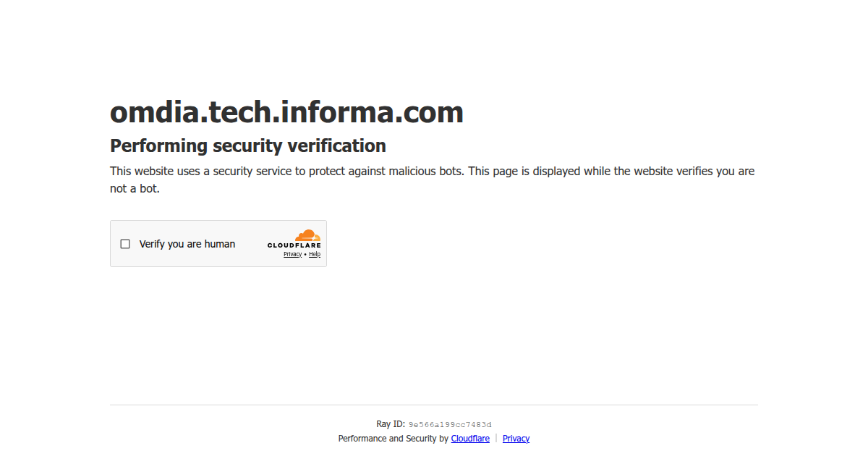Click the vertical separator between the footer links
The image size is (868, 456).
496,439
